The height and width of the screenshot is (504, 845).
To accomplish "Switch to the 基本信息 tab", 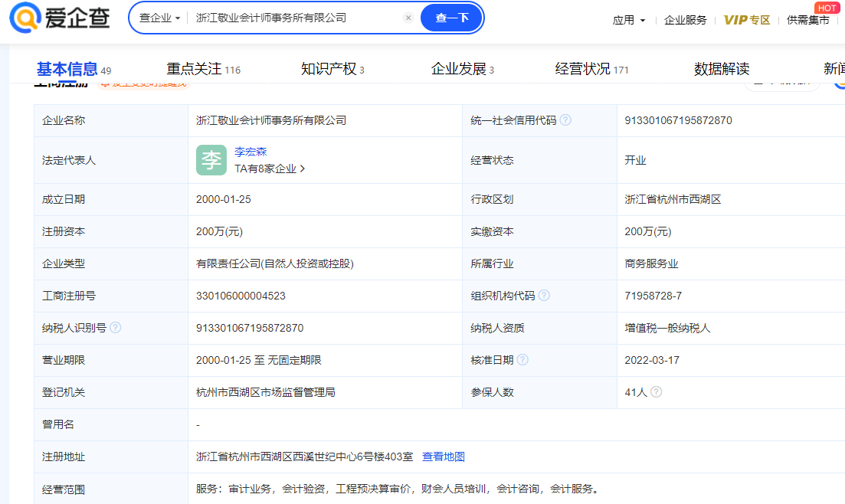I will 74,69.
